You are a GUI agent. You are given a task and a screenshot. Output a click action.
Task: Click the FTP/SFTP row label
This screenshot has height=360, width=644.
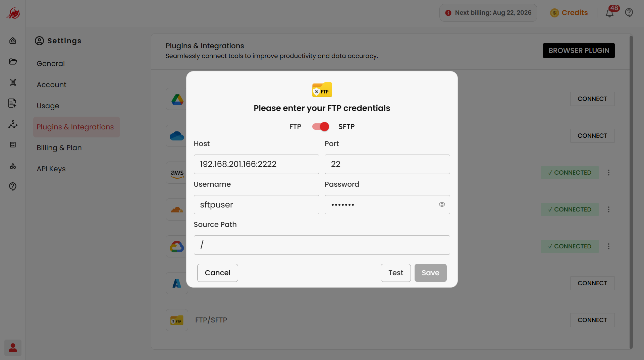click(211, 320)
